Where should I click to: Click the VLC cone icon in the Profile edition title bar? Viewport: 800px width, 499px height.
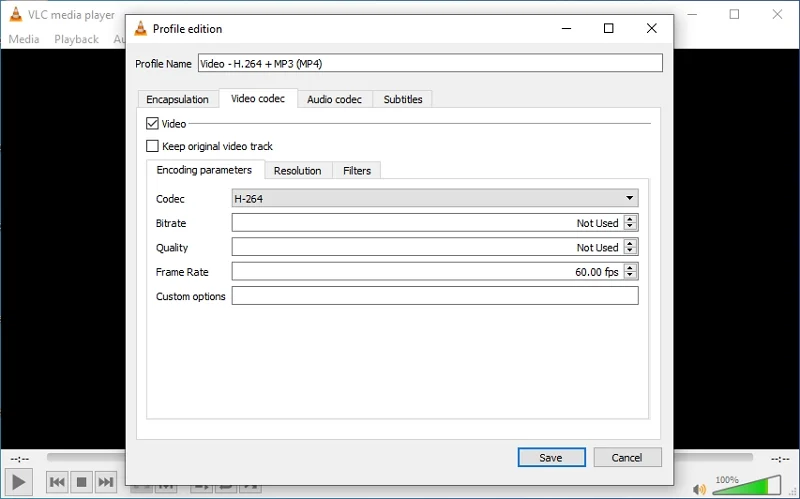pyautogui.click(x=140, y=29)
